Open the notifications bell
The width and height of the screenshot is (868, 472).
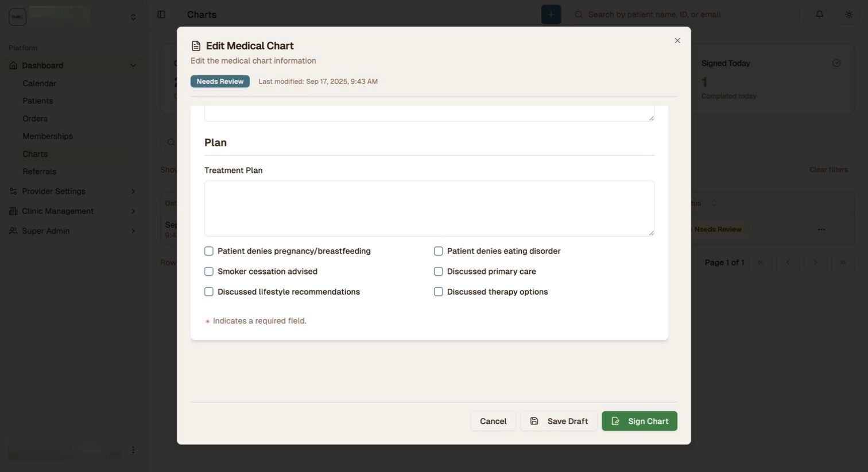[x=819, y=14]
